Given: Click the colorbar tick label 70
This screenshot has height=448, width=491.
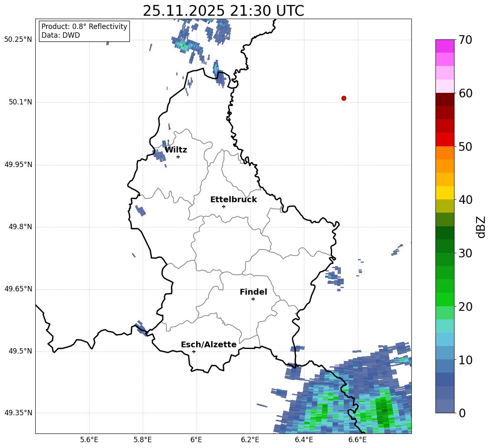Looking at the screenshot, I should [465, 40].
